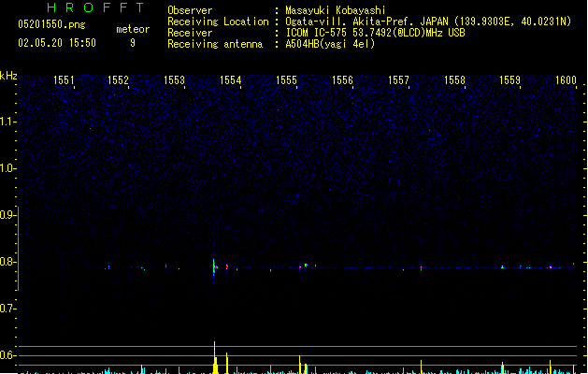Click the 1552 time marker

pyautogui.click(x=118, y=80)
